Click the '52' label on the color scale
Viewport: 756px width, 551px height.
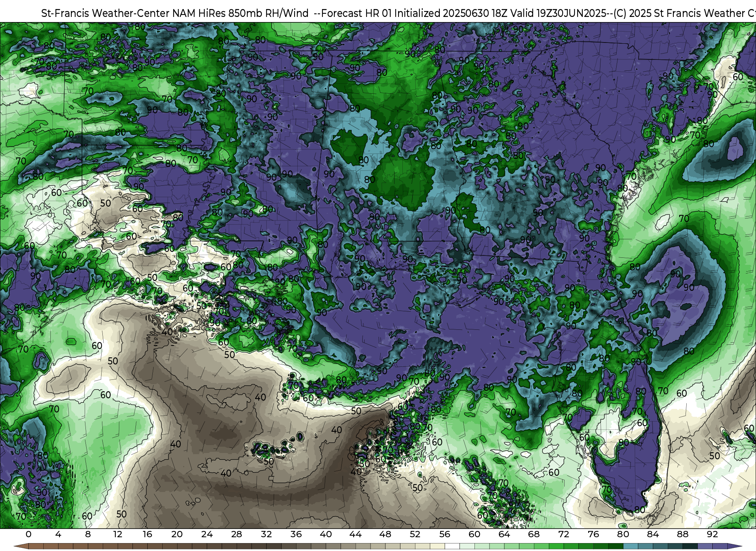point(415,534)
